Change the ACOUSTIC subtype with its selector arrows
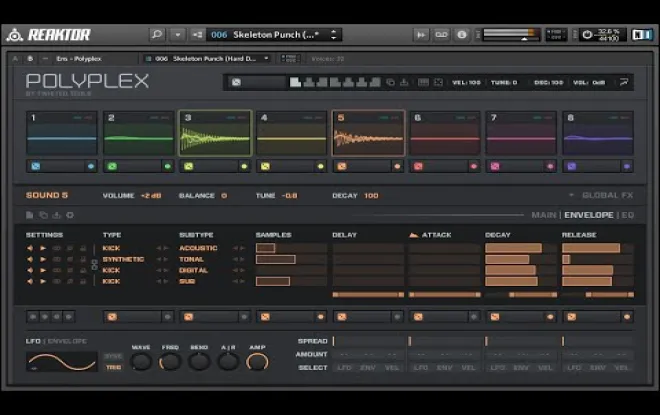This screenshot has width=660, height=415. (x=239, y=248)
